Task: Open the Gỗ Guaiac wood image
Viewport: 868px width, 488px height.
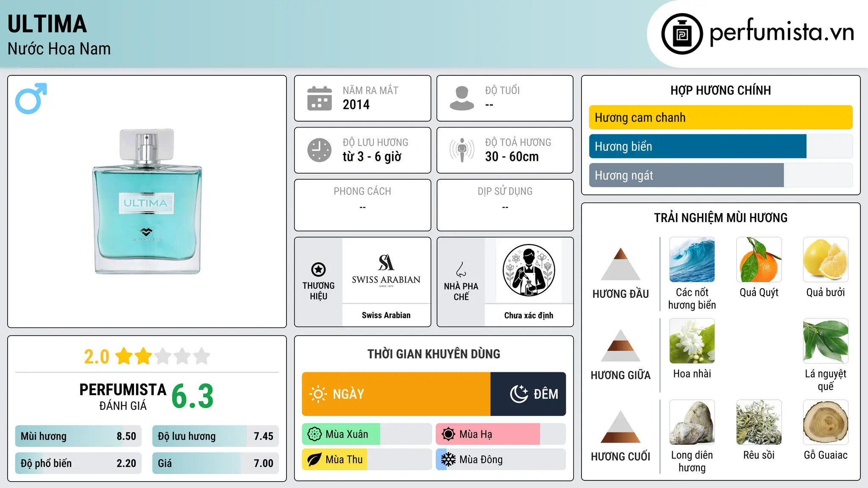Action: click(x=826, y=422)
